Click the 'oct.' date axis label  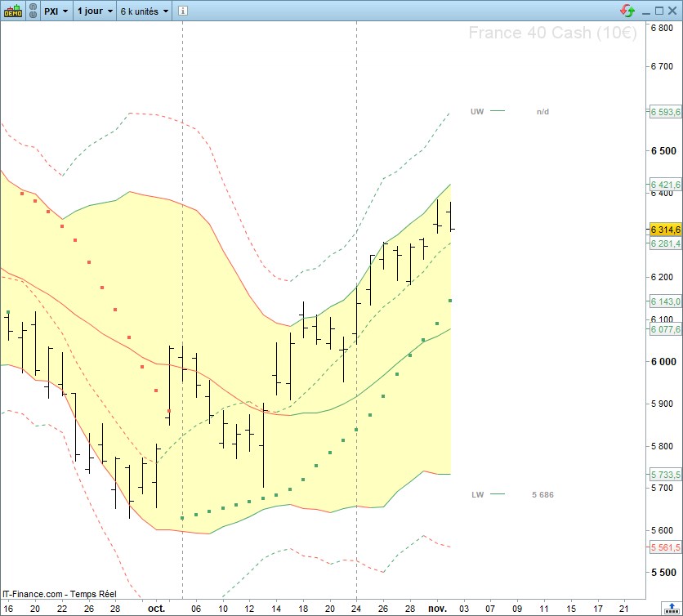click(156, 608)
